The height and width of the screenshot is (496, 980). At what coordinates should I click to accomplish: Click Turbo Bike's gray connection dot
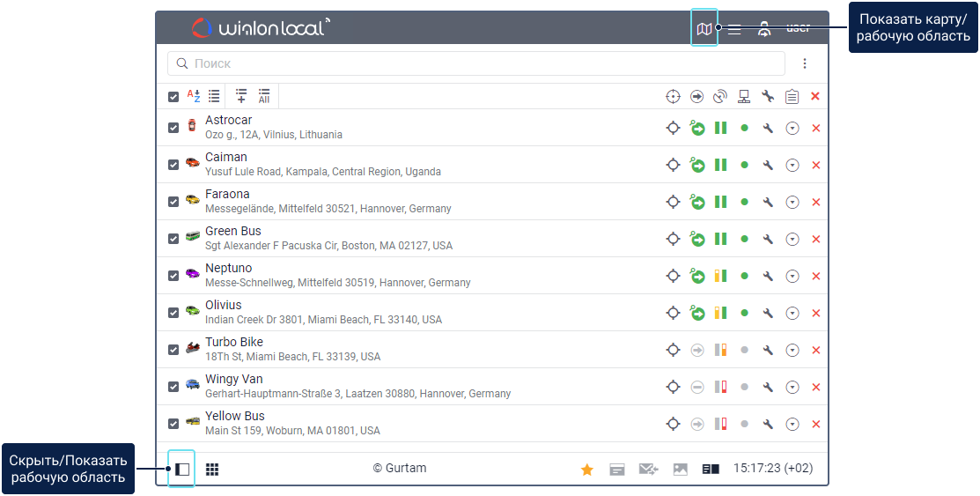click(x=744, y=351)
